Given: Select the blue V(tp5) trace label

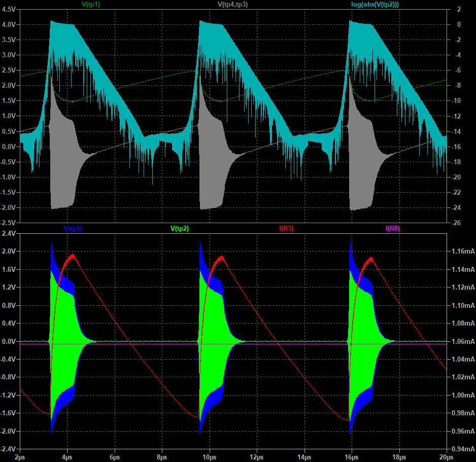Looking at the screenshot, I should coord(74,229).
